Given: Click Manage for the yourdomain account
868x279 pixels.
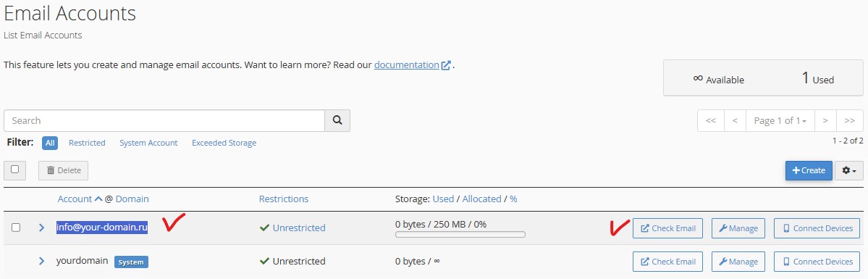Looking at the screenshot, I should pyautogui.click(x=738, y=262).
